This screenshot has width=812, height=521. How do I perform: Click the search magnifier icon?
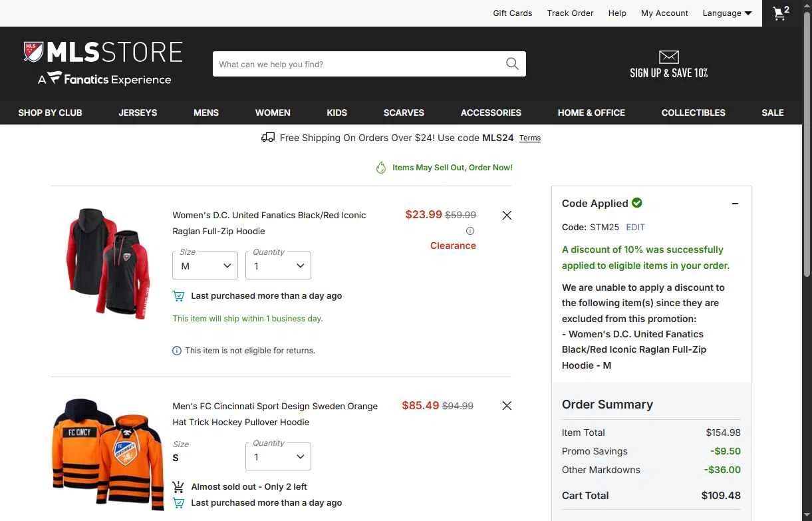512,64
